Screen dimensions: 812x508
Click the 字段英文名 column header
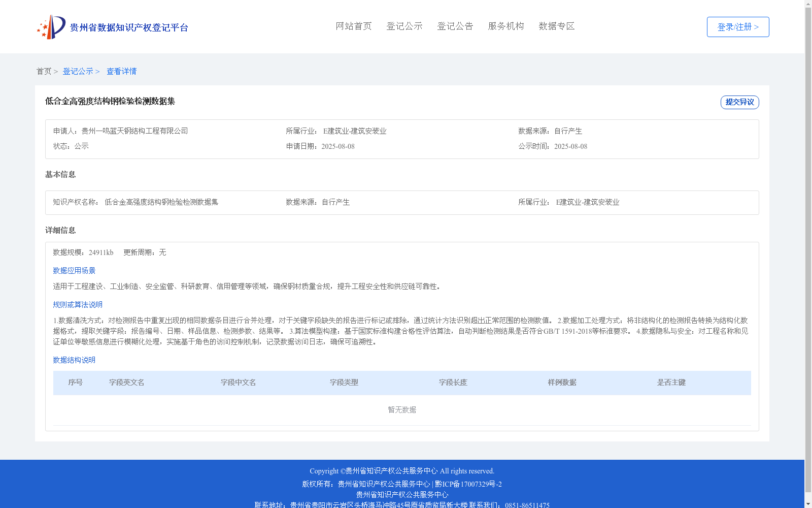click(127, 383)
